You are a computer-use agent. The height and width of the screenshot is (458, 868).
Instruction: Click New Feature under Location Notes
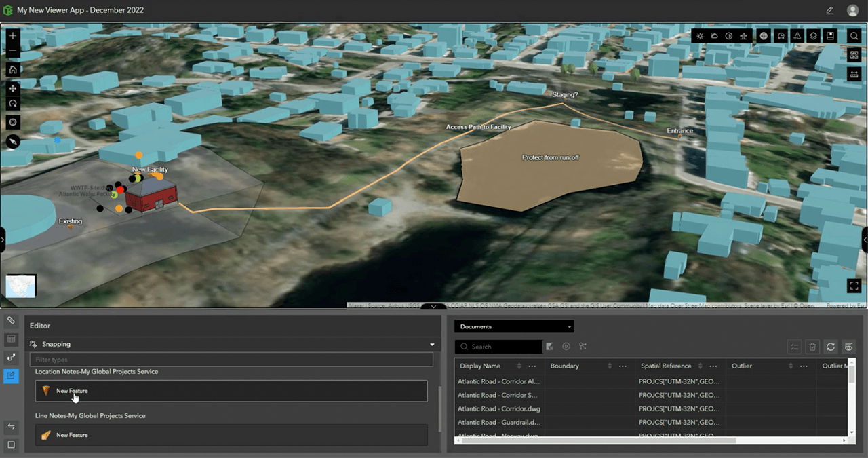coord(231,391)
